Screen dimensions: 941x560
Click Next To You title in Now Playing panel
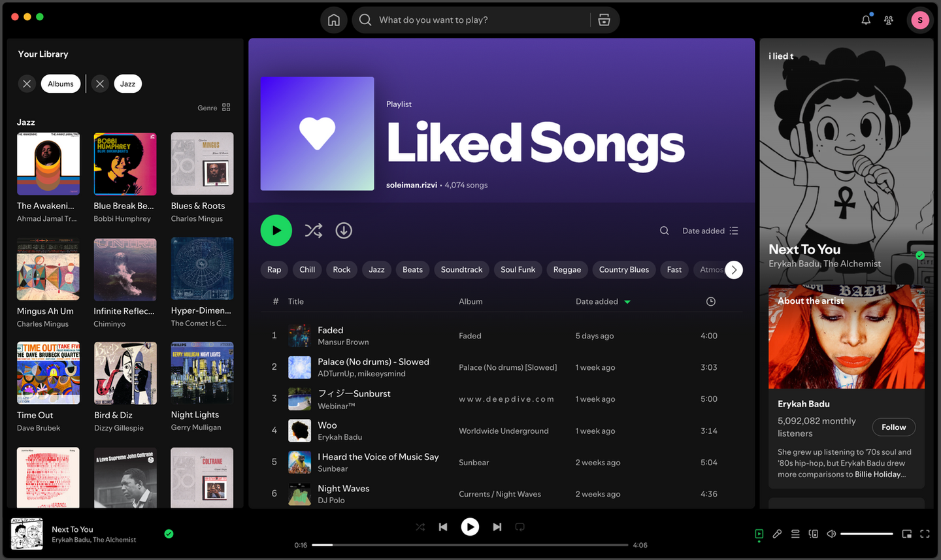pos(804,249)
